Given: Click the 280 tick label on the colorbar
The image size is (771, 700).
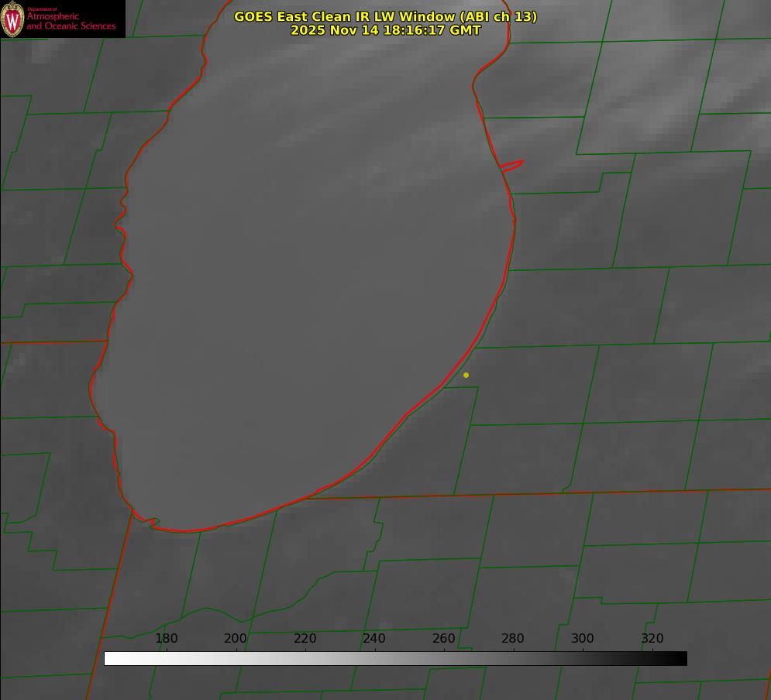Looking at the screenshot, I should click(513, 639).
